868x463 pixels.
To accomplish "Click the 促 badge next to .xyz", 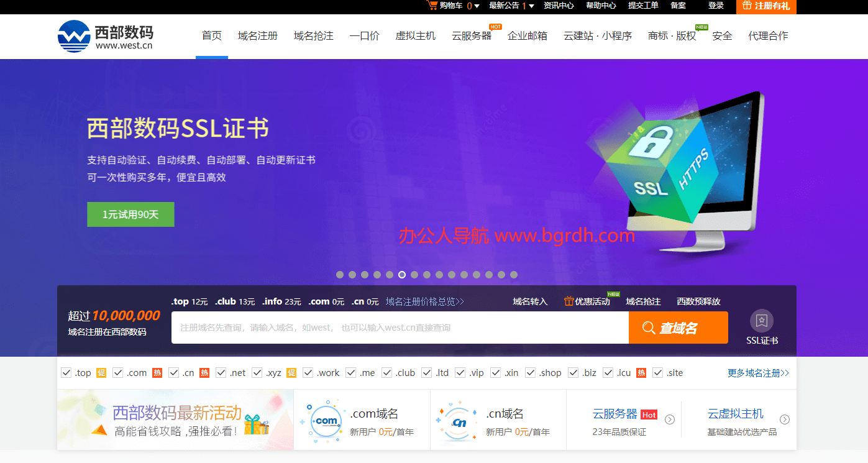I will 291,373.
